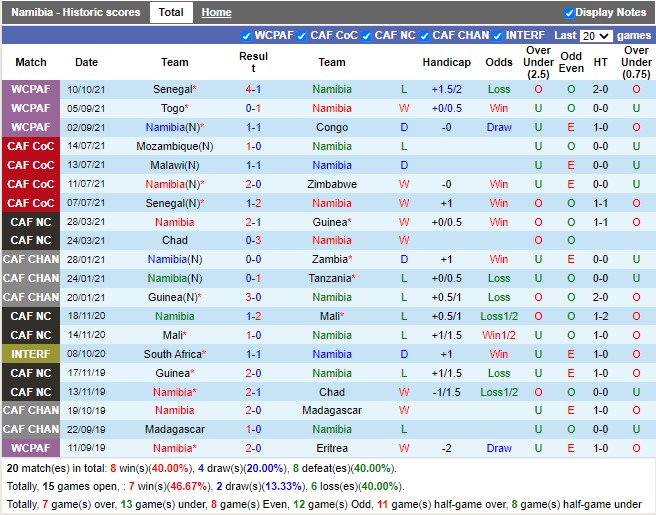This screenshot has height=515, width=656.
Task: Switch to the Home tab
Action: click(216, 13)
